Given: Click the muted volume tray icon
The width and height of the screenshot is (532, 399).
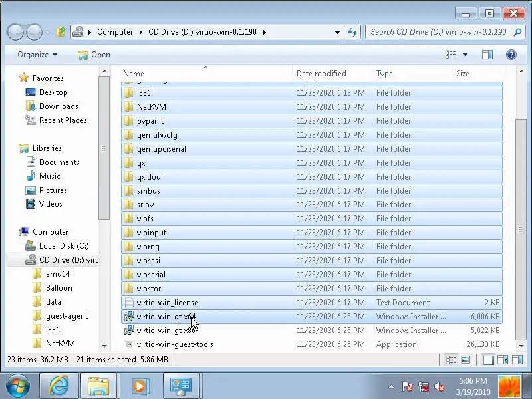Looking at the screenshot, I should (x=440, y=386).
